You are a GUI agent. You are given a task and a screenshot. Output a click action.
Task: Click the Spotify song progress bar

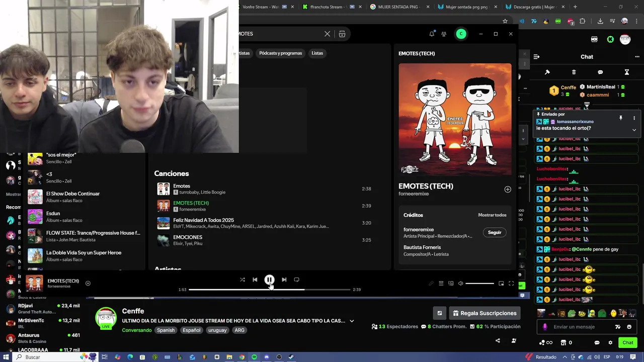click(269, 290)
